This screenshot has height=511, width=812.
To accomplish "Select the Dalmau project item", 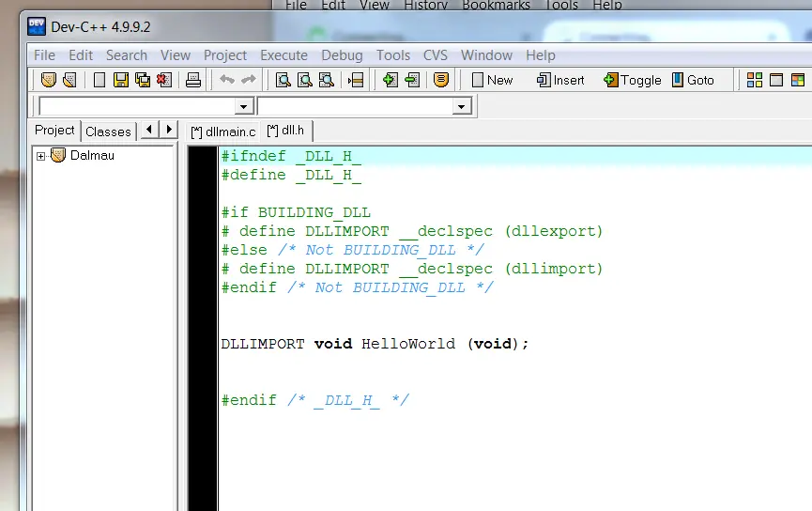I will click(92, 156).
